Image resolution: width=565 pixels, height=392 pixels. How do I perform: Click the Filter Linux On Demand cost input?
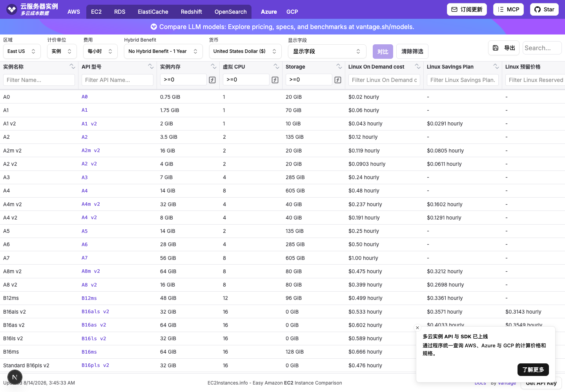click(384, 80)
